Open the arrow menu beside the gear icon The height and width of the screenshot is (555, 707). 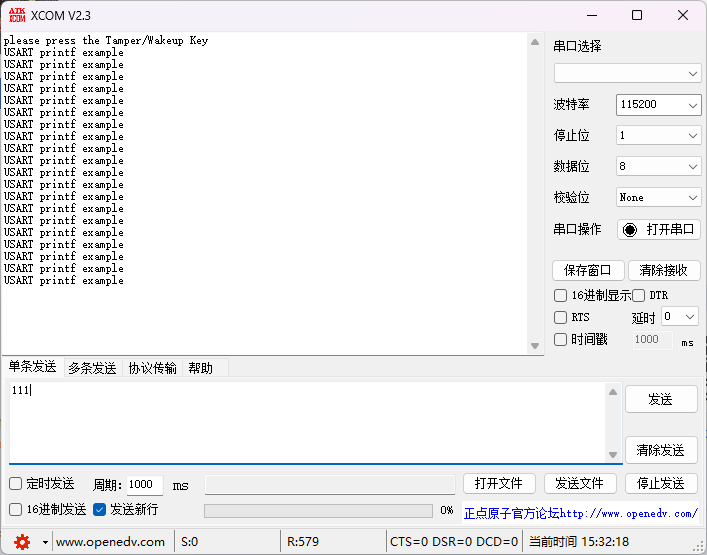coord(44,542)
